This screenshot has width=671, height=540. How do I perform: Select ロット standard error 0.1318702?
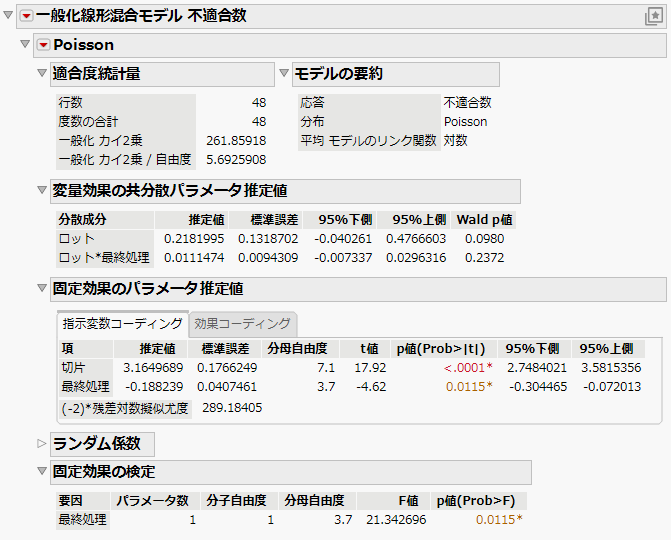pos(268,239)
